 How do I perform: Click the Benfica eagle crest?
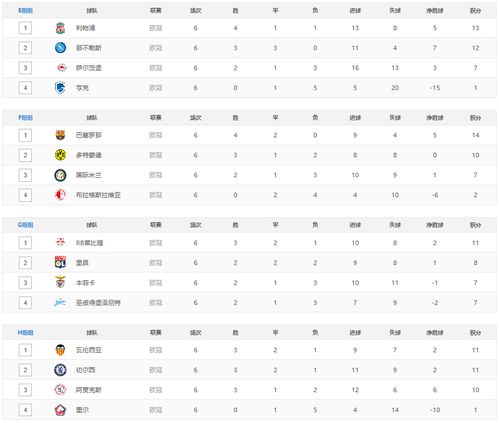pyautogui.click(x=60, y=283)
